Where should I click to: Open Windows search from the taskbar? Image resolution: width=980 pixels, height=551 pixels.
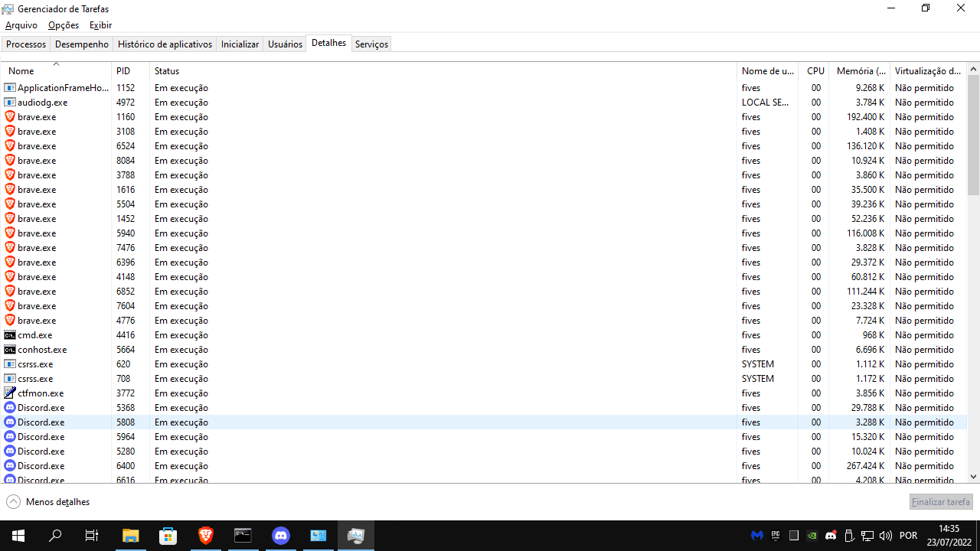(55, 536)
